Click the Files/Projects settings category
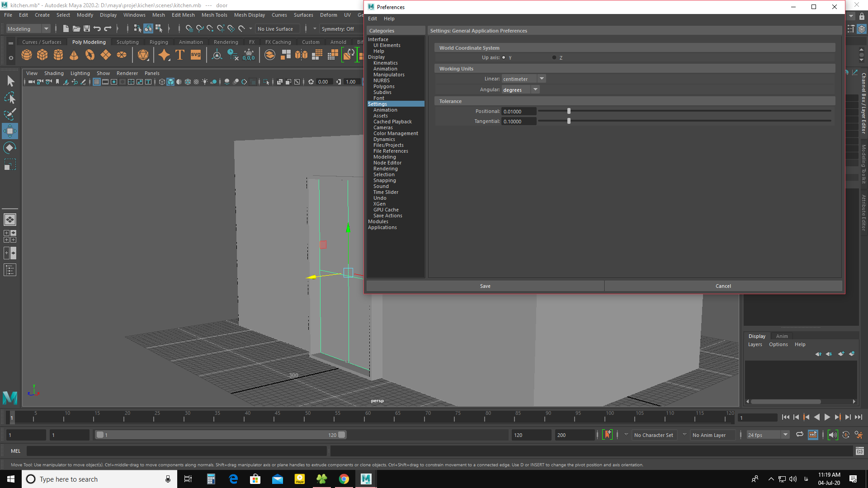 [389, 145]
